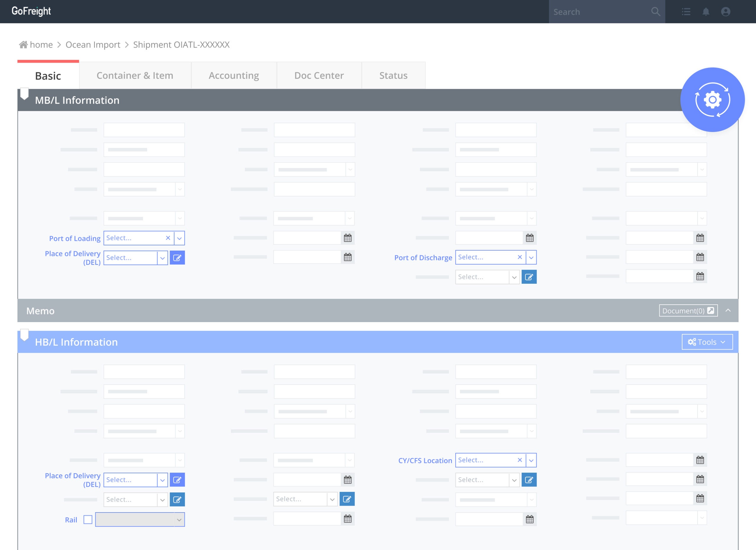Edit Place of Delivery using its pencil icon
The image size is (756, 550).
(177, 257)
